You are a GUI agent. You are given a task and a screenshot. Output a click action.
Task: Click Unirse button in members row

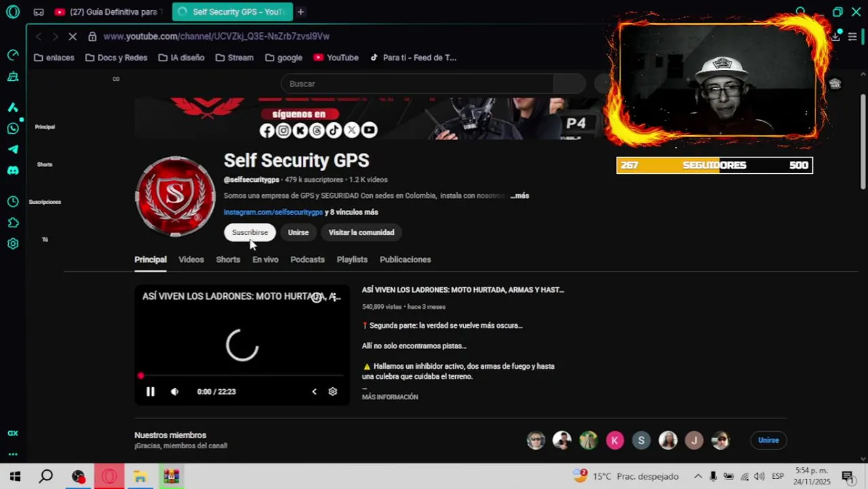click(768, 440)
